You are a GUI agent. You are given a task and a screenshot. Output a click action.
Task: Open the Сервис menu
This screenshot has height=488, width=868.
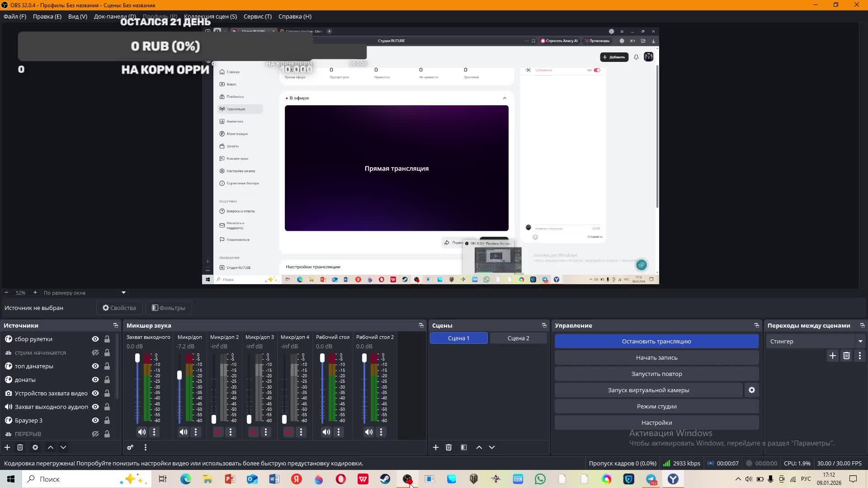click(x=257, y=16)
